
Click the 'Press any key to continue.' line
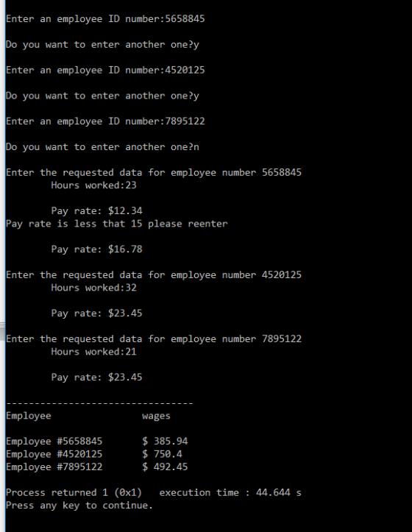79,506
